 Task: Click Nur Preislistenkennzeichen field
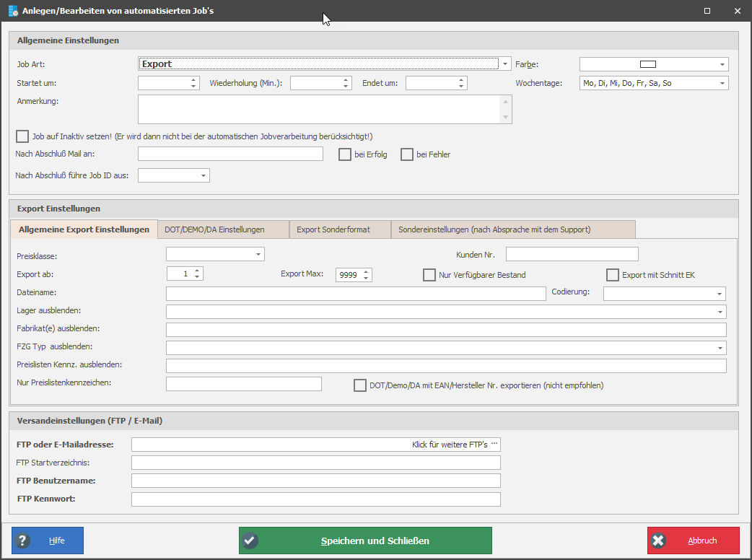[244, 384]
